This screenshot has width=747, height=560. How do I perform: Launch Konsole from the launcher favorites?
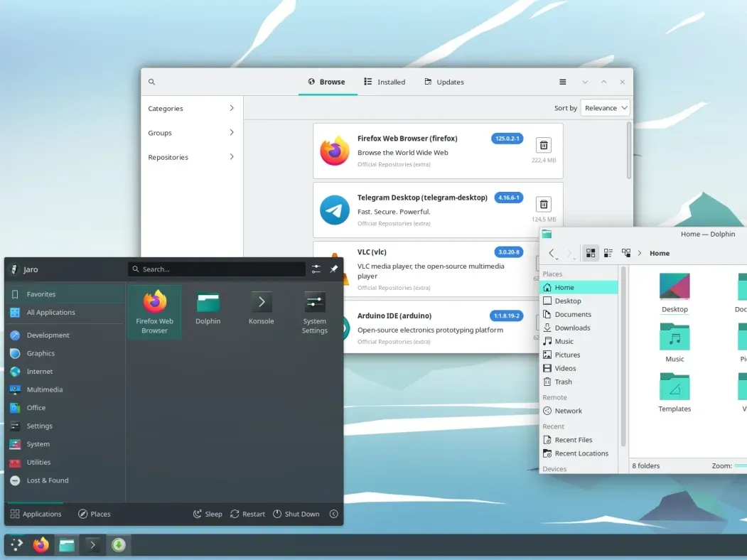tap(261, 311)
